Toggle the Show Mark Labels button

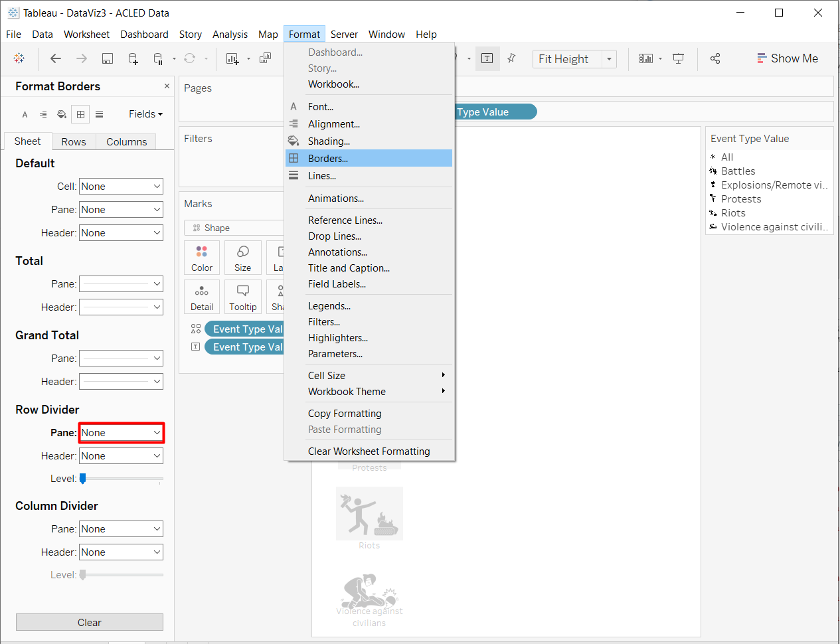487,58
